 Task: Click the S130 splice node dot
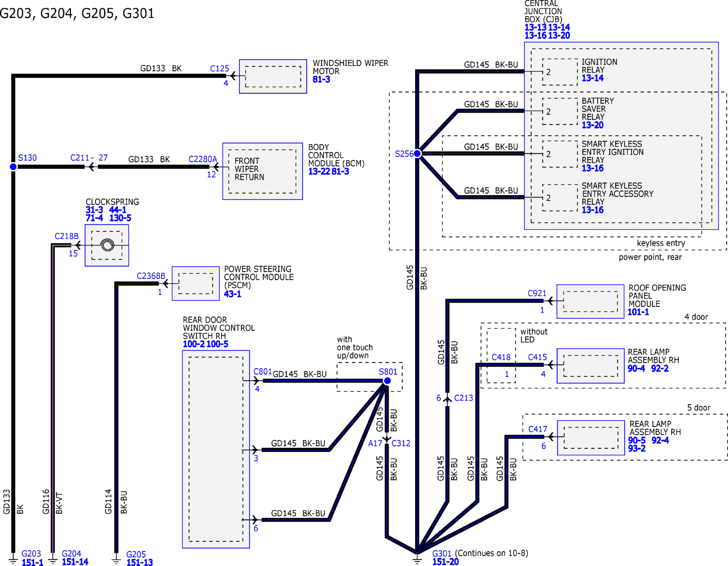point(13,167)
